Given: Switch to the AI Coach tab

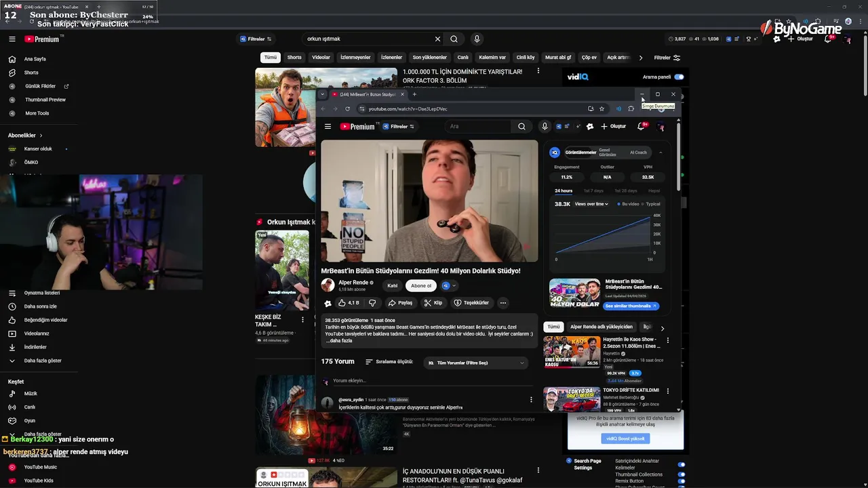Looking at the screenshot, I should coord(638,152).
